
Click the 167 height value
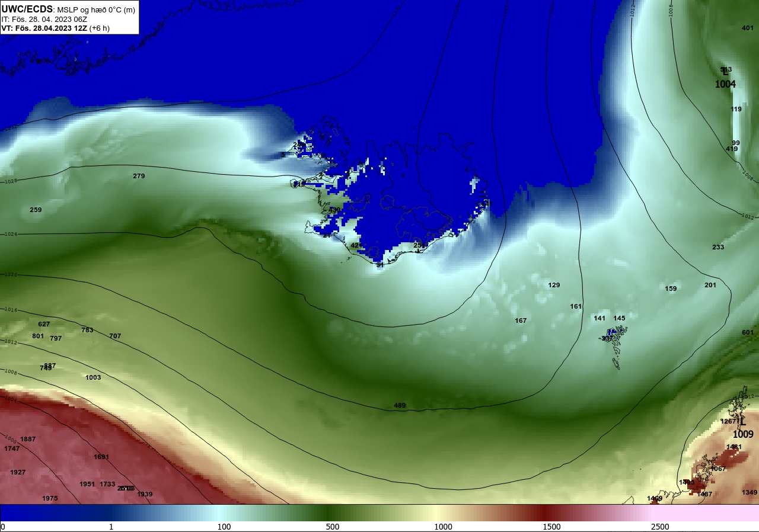point(521,321)
